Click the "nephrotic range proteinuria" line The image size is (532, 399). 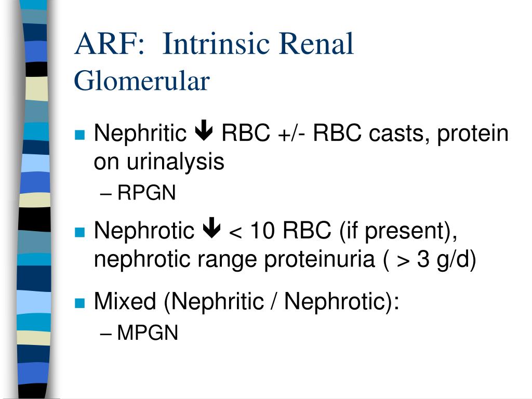[x=234, y=260]
